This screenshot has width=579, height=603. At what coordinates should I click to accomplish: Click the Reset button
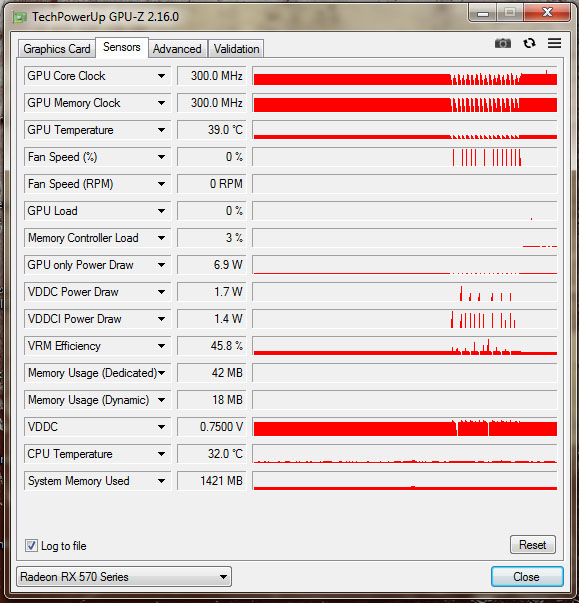pos(532,545)
